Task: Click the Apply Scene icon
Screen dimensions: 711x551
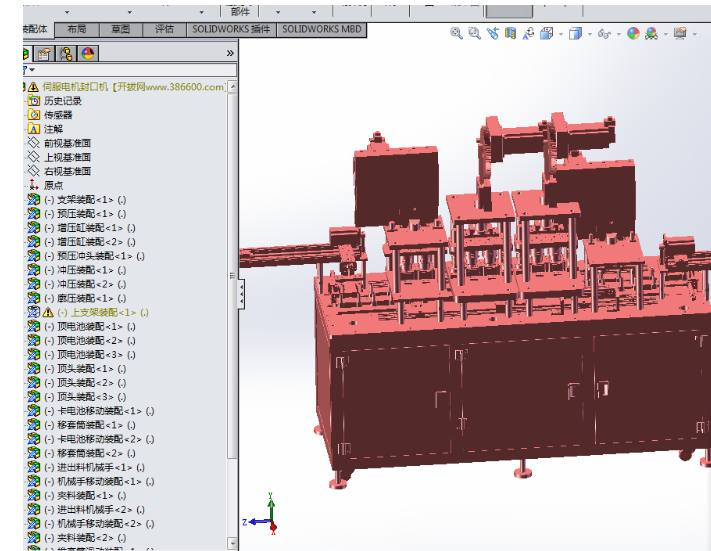Action: click(651, 33)
